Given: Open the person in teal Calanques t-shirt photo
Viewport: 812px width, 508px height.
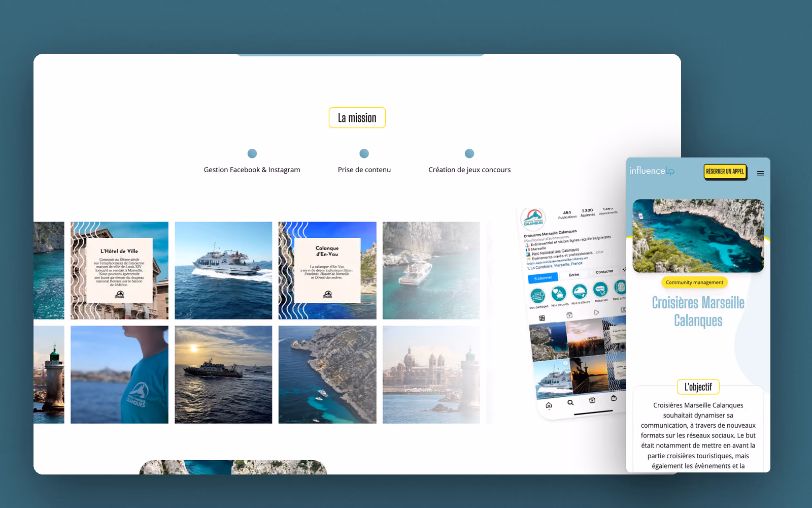Looking at the screenshot, I should [x=119, y=374].
